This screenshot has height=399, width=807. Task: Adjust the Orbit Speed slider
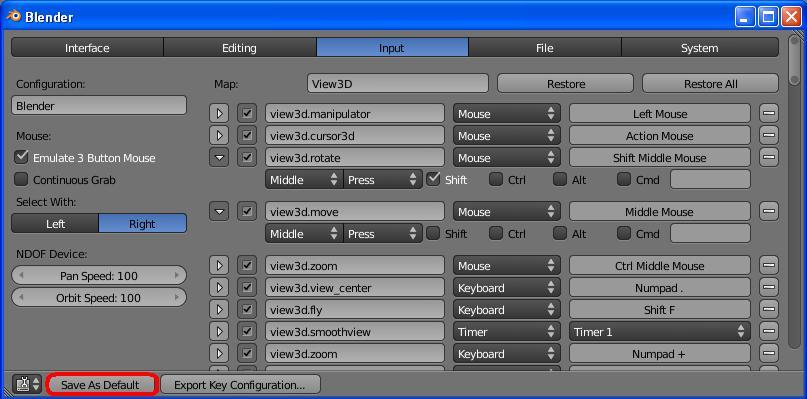[x=99, y=297]
